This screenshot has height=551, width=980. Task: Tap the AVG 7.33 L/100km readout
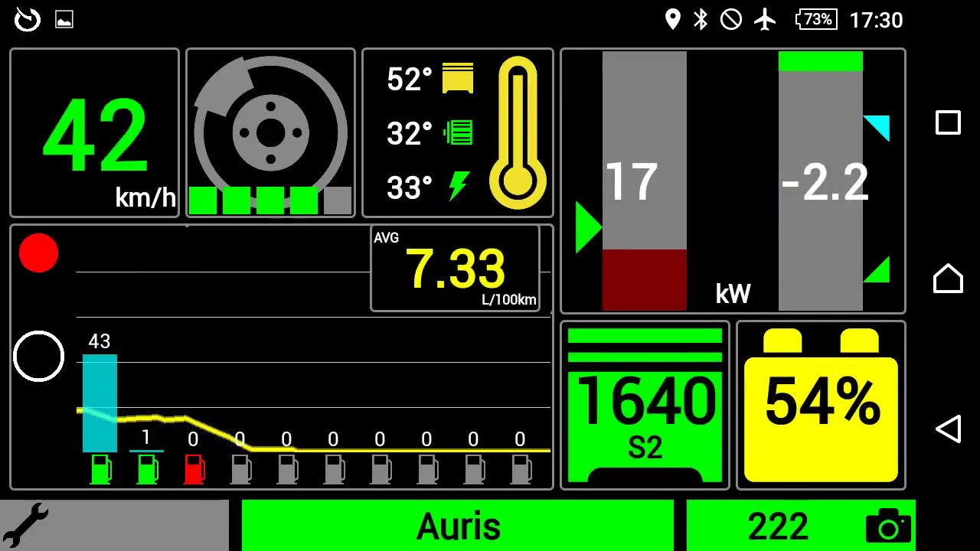pyautogui.click(x=455, y=268)
